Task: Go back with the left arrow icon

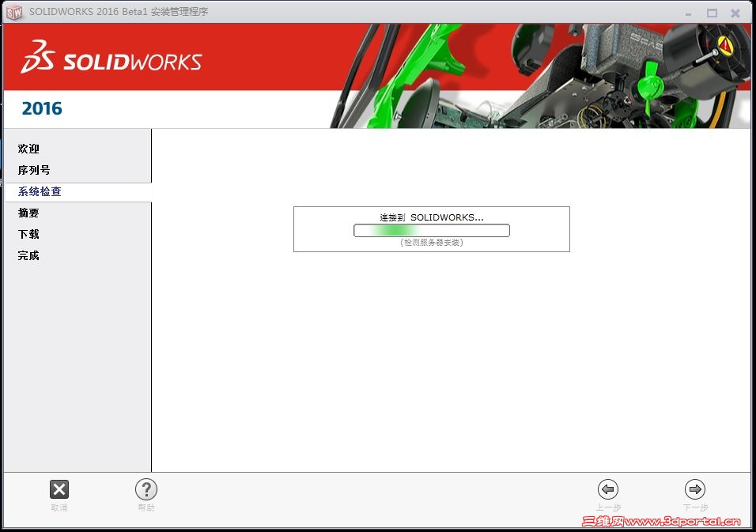Action: click(x=608, y=489)
